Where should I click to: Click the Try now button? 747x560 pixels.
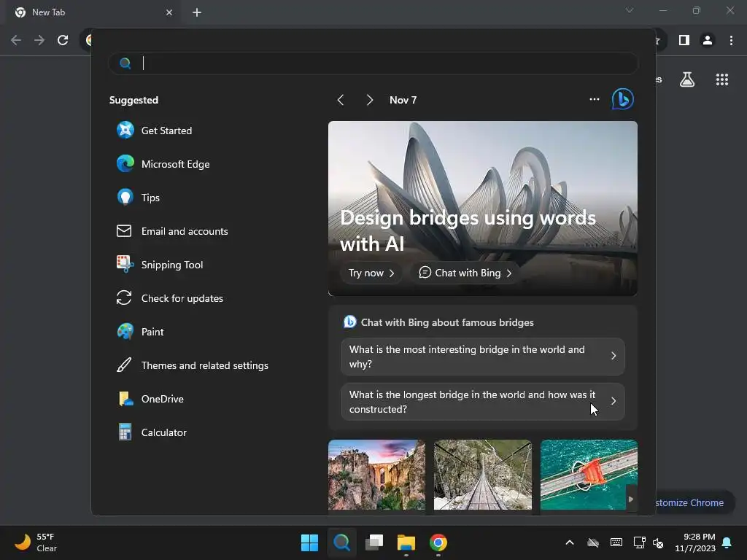371,273
